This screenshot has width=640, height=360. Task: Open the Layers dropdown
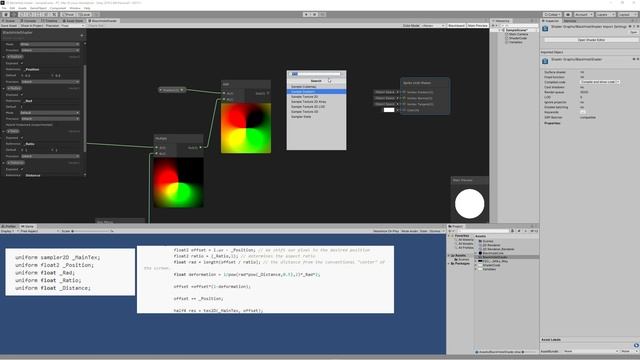tap(605, 14)
